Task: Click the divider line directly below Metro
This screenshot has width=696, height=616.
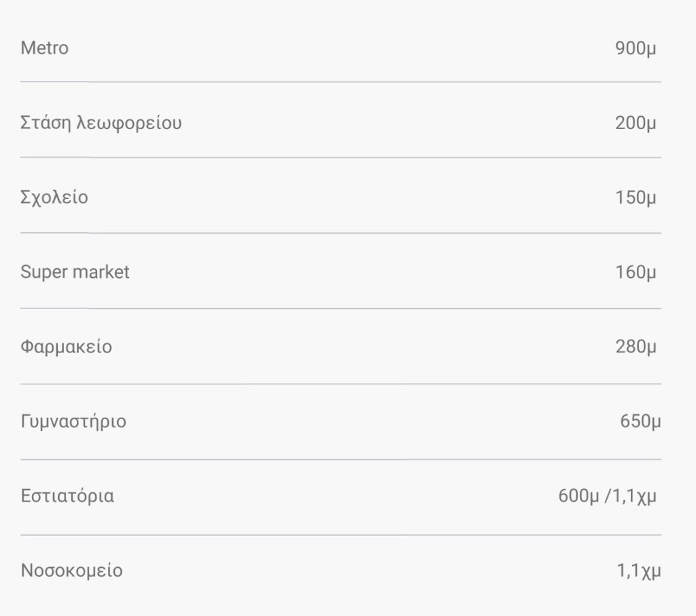Action: coord(341,82)
